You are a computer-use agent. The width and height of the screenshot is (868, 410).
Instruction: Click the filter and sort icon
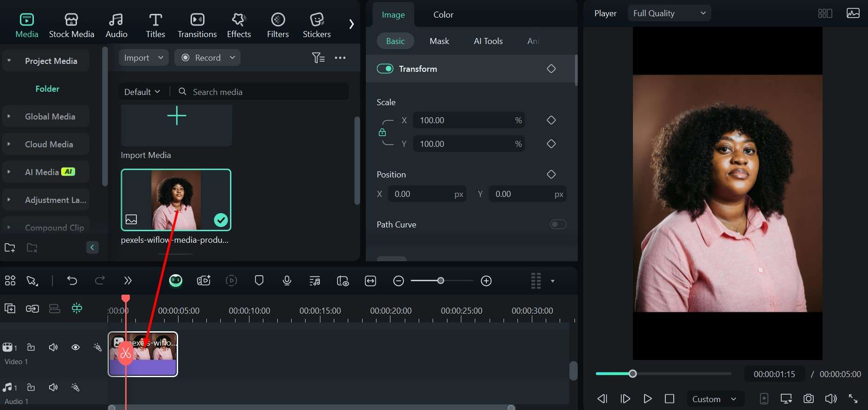tap(318, 57)
